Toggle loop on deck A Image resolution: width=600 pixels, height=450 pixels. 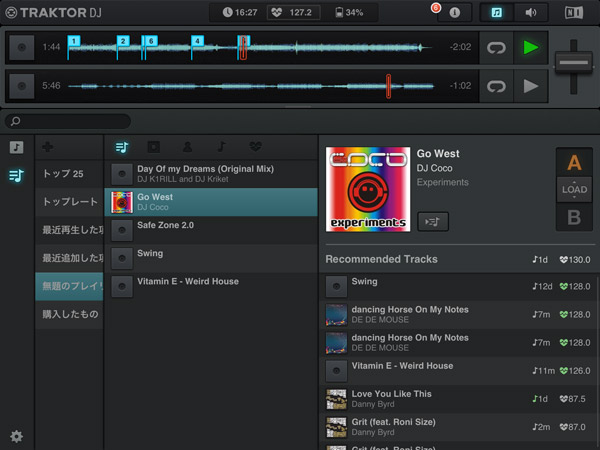tap(496, 48)
